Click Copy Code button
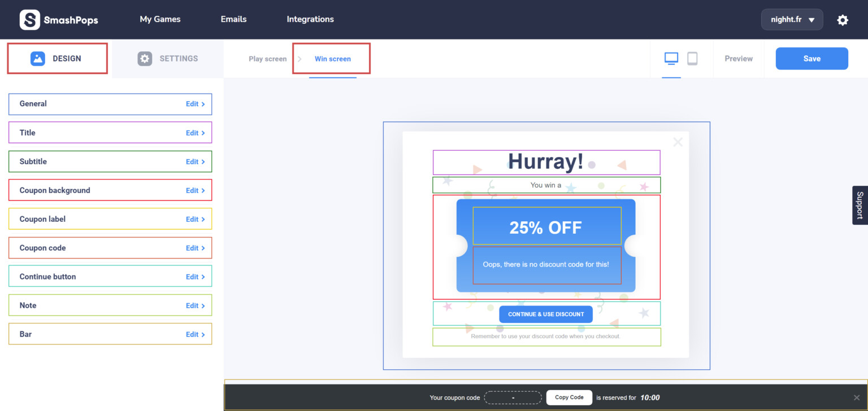Screen dimensions: 868x411 [568, 397]
